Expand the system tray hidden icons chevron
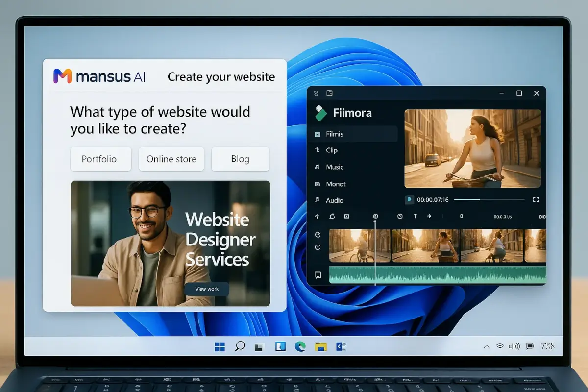This screenshot has height=392, width=588. click(x=486, y=346)
